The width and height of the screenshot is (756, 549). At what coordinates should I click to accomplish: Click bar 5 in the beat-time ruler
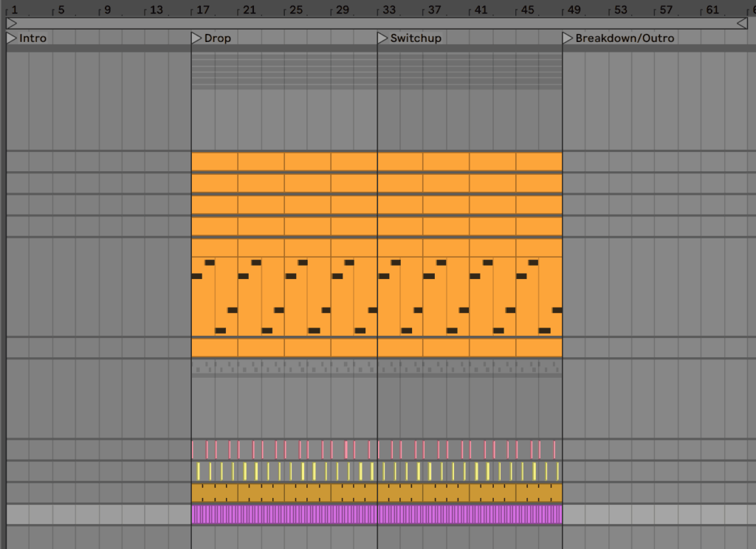pos(61,10)
